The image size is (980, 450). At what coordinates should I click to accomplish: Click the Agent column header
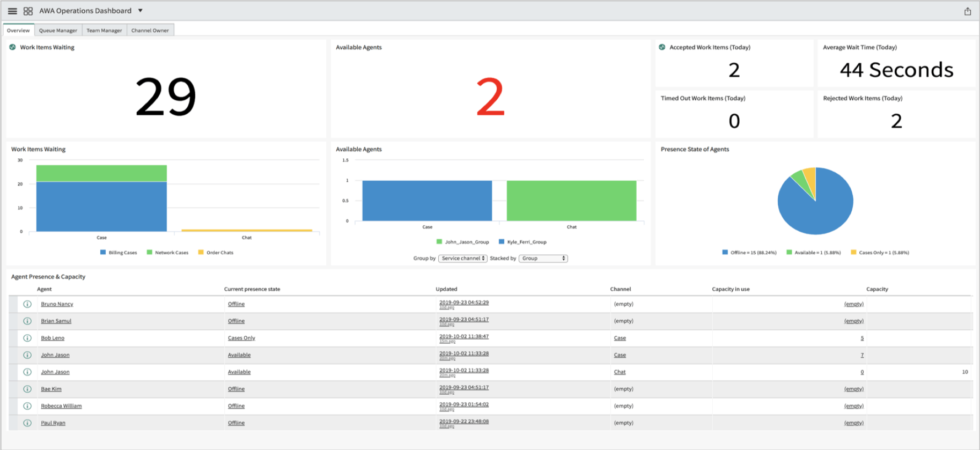(x=44, y=289)
